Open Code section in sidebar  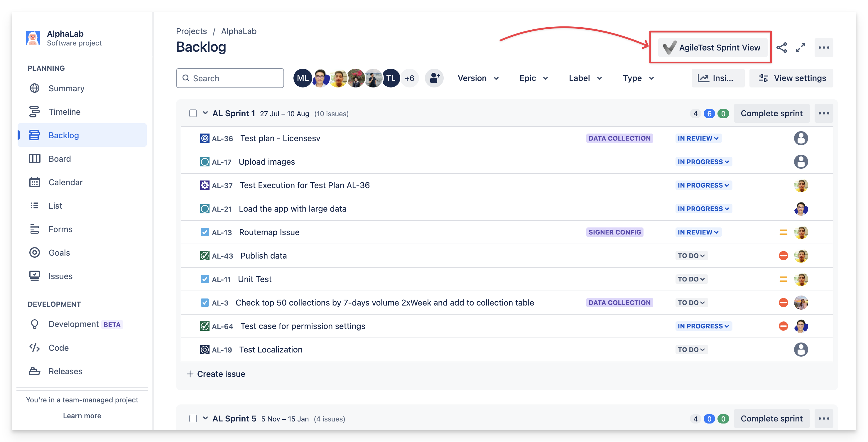coord(59,348)
